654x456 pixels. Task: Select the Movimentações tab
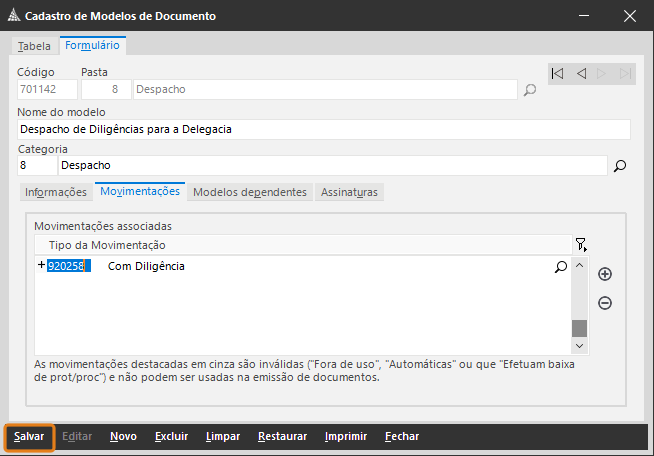pos(140,191)
